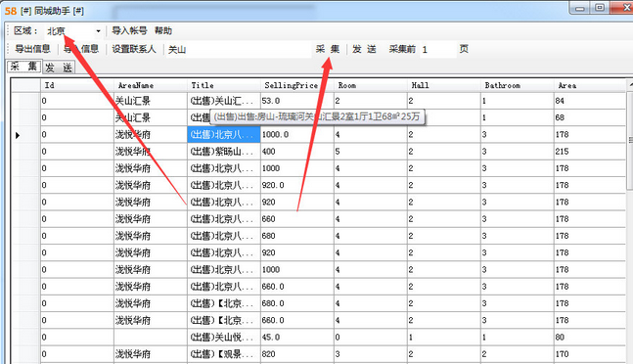
Task: Open the 区域 dropdown showing 北京
Action: 73,30
